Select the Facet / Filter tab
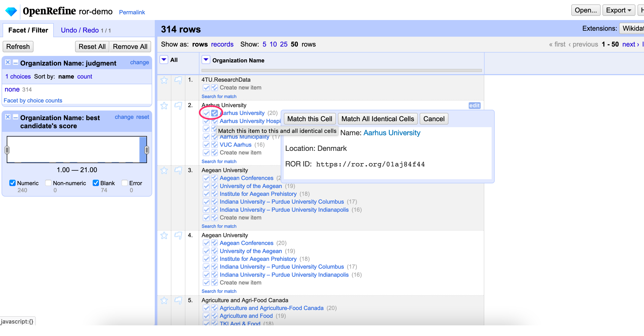Viewport: 644px width, 336px height. [28, 30]
